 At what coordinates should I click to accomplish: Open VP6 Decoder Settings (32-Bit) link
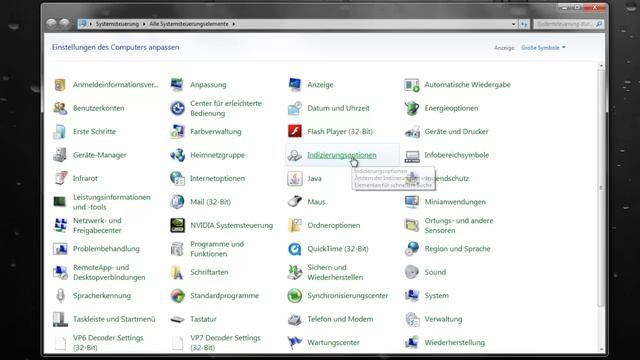click(x=108, y=342)
